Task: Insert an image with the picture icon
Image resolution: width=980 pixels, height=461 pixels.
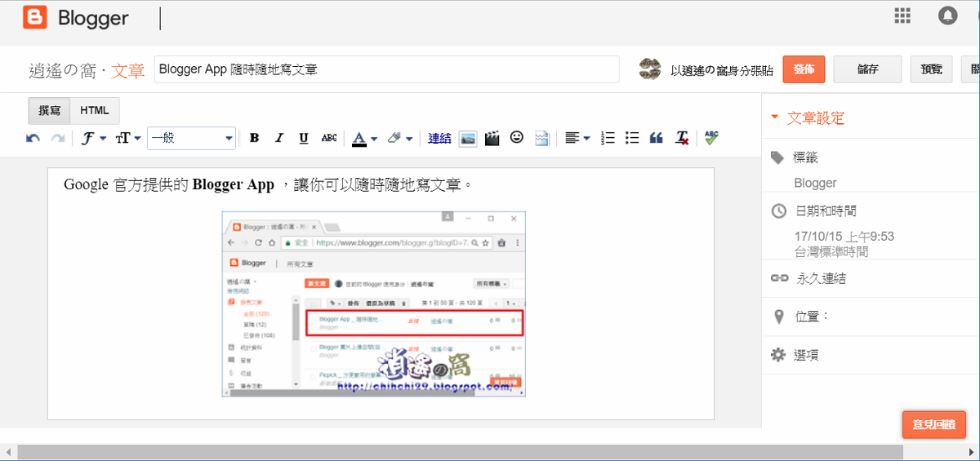Action: click(x=468, y=139)
